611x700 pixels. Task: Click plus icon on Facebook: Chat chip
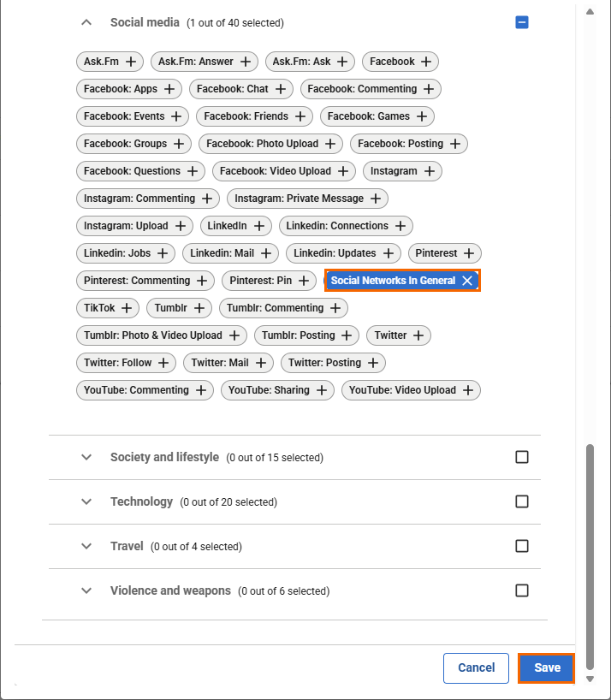281,89
